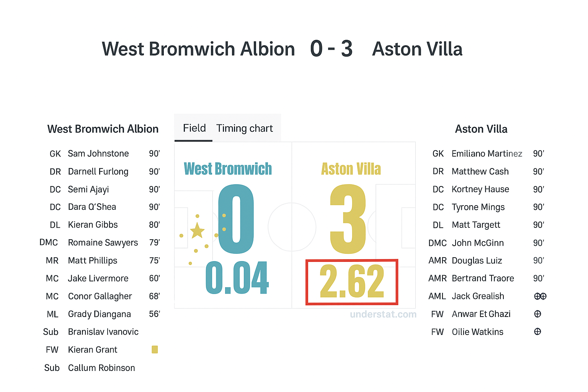Click double goal icon beside Jack Grealish
The width and height of the screenshot is (588, 392).
(x=540, y=296)
